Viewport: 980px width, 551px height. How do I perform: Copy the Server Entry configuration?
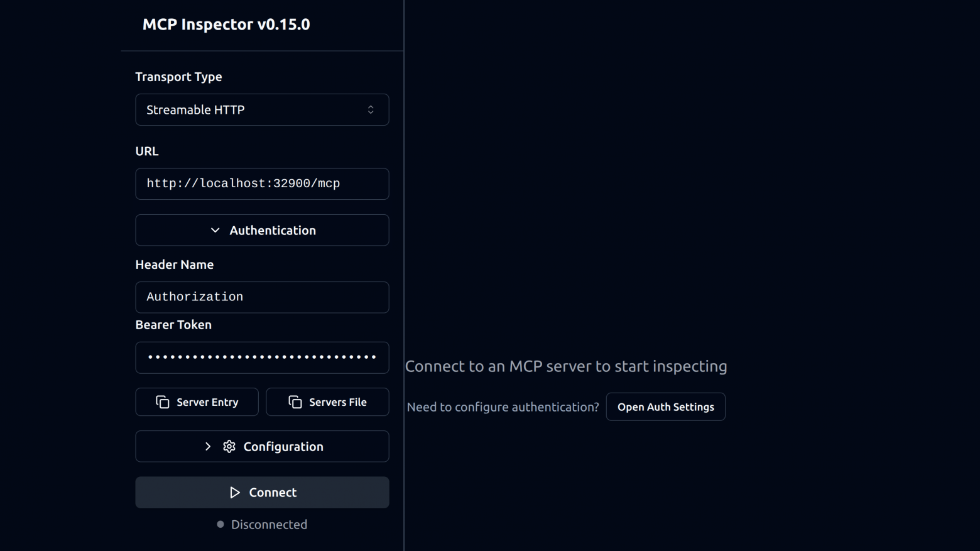pyautogui.click(x=197, y=402)
